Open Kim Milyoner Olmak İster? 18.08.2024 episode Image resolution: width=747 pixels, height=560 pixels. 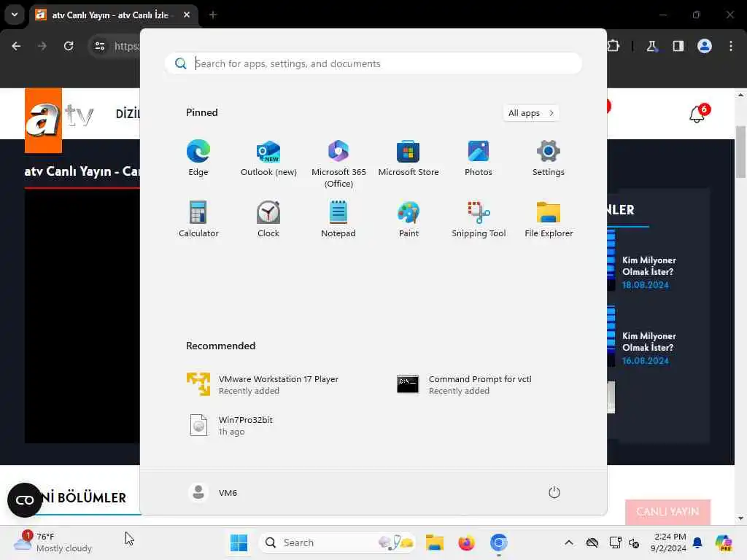[649, 272]
